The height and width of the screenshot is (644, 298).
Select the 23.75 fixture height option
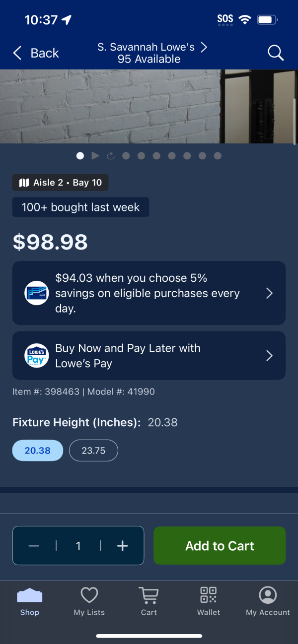pos(93,451)
